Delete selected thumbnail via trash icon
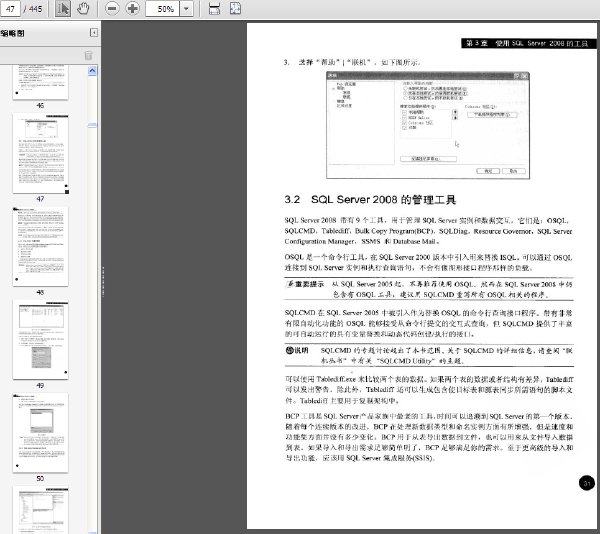This screenshot has width=600, height=534. (x=88, y=55)
